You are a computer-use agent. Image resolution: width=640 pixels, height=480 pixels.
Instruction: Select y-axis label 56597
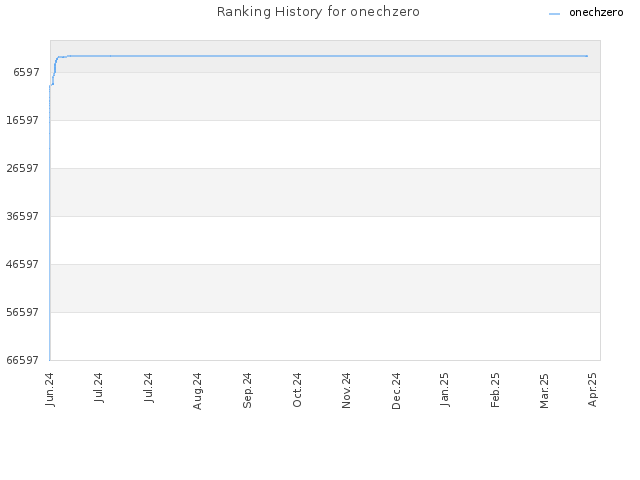(22, 312)
